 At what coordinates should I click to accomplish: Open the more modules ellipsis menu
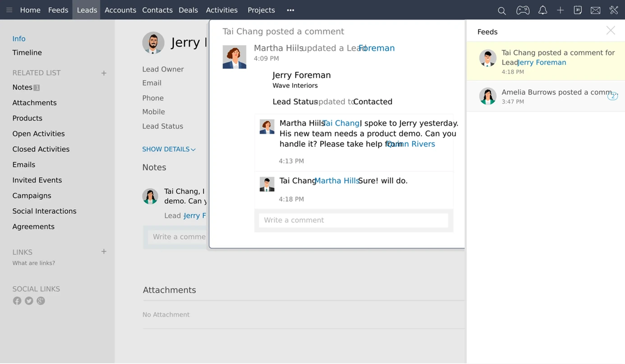coord(290,10)
